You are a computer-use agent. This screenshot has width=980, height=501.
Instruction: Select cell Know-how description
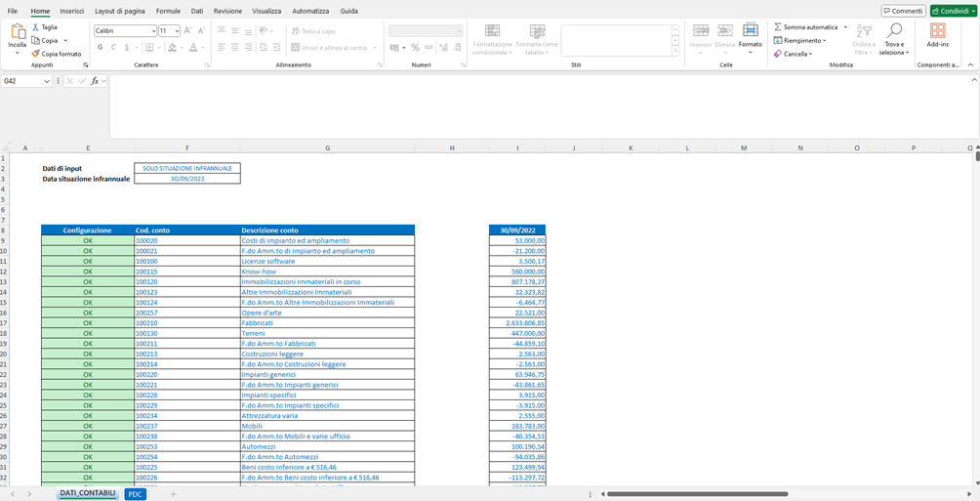pos(328,271)
